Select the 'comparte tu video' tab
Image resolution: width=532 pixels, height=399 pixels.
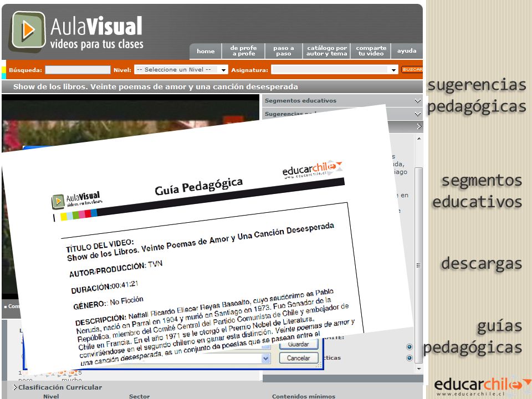click(x=371, y=51)
